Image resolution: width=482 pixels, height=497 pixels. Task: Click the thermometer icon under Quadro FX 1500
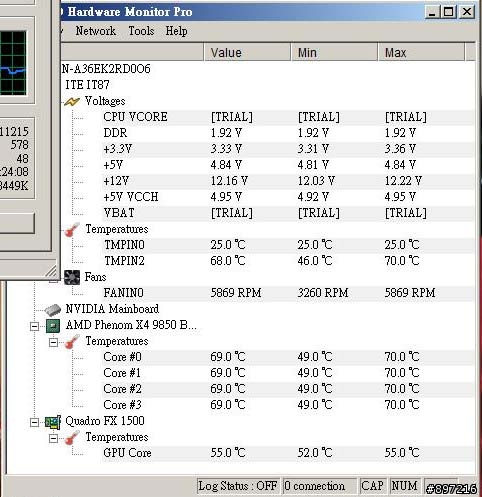pos(72,437)
